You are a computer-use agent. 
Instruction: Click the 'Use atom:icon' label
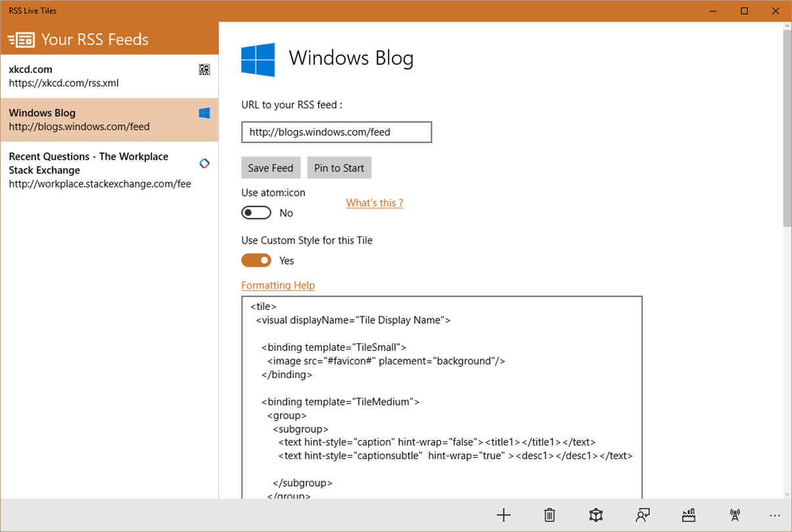point(273,192)
